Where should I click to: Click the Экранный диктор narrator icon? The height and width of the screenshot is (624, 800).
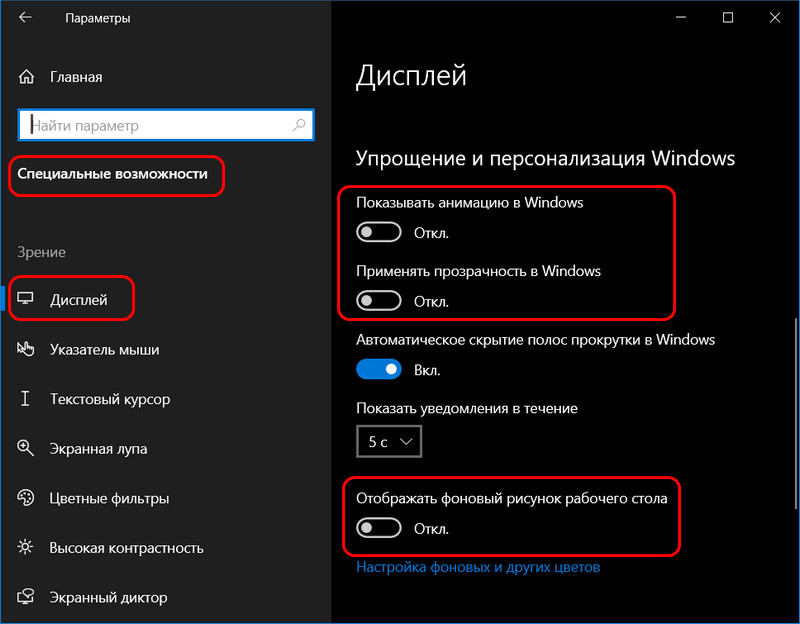coord(26,596)
